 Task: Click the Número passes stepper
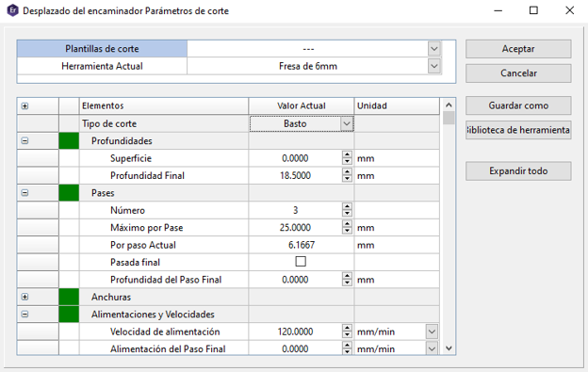coord(348,210)
